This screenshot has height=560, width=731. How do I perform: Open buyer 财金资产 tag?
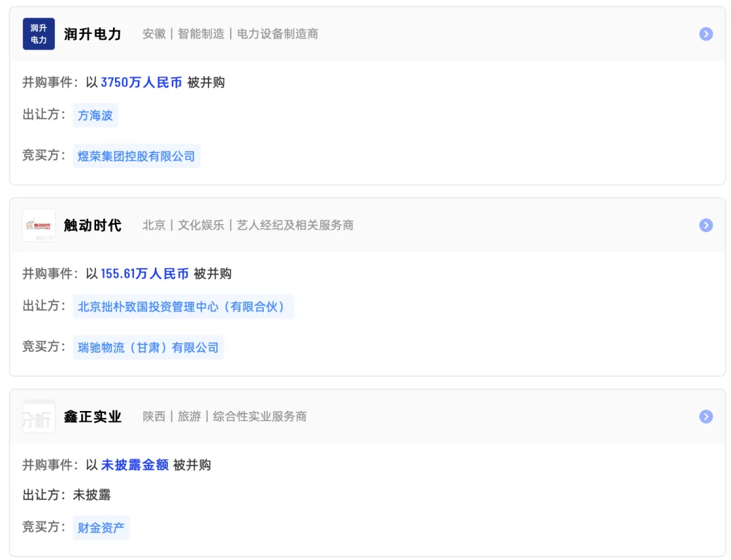click(x=101, y=527)
